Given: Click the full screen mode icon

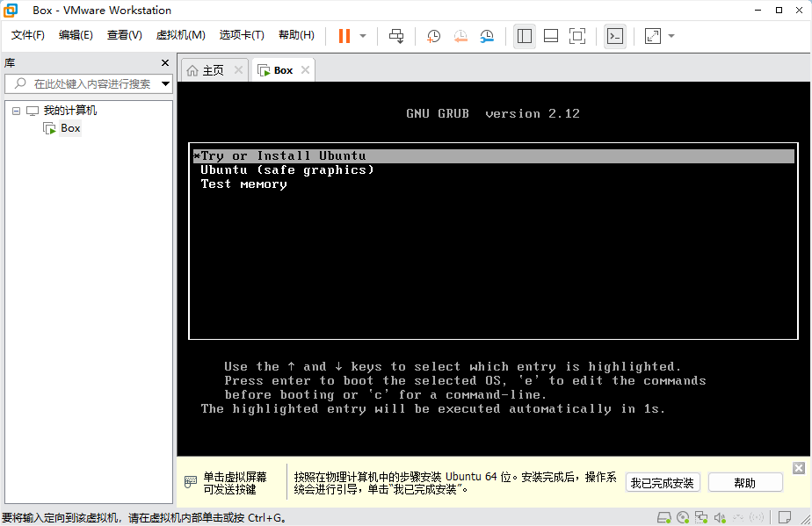Looking at the screenshot, I should pos(577,36).
